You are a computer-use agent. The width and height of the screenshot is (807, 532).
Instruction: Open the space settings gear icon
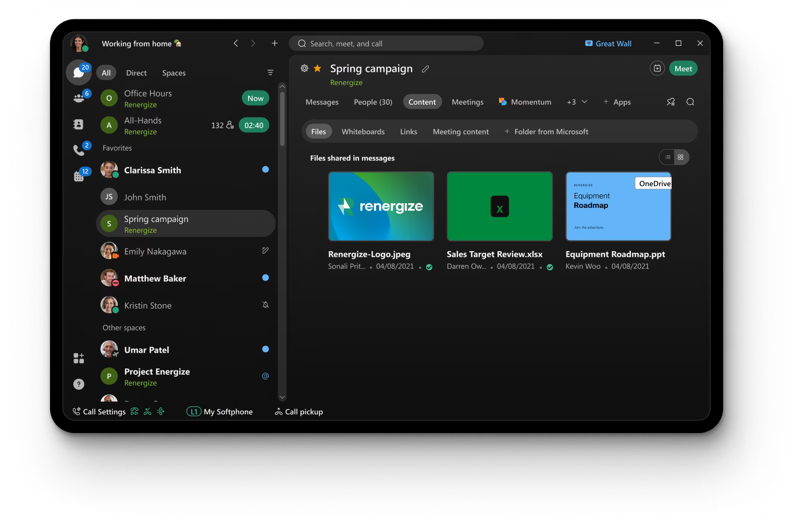pyautogui.click(x=304, y=68)
